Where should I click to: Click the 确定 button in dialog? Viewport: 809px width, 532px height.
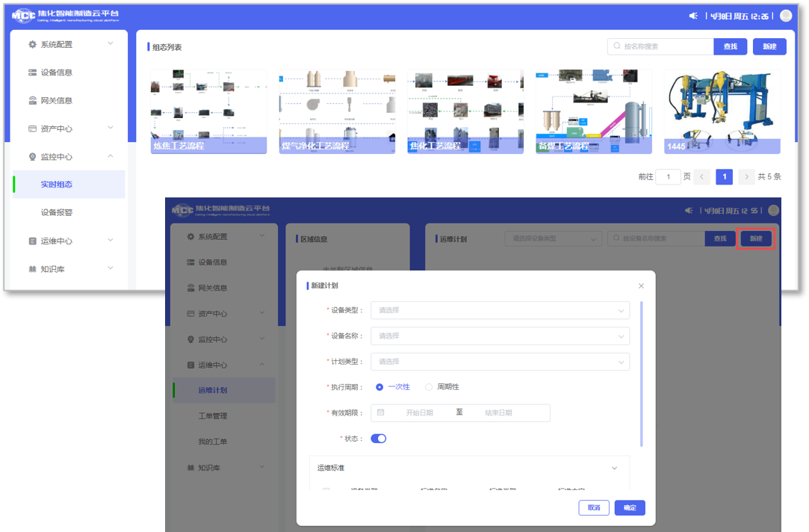pyautogui.click(x=630, y=508)
